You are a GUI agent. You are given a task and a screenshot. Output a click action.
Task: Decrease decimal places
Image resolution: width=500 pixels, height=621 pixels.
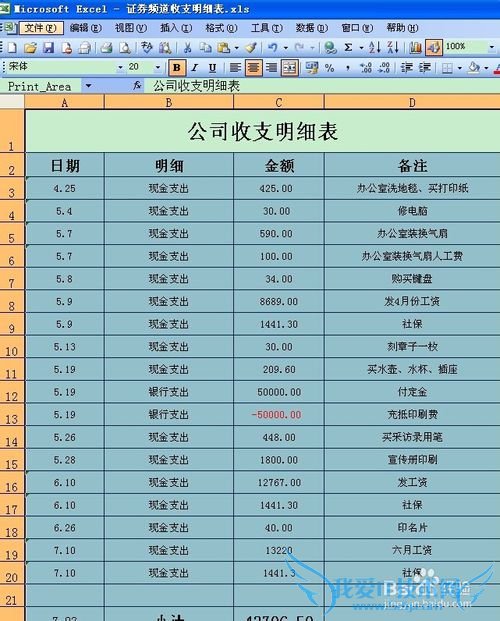(384, 68)
